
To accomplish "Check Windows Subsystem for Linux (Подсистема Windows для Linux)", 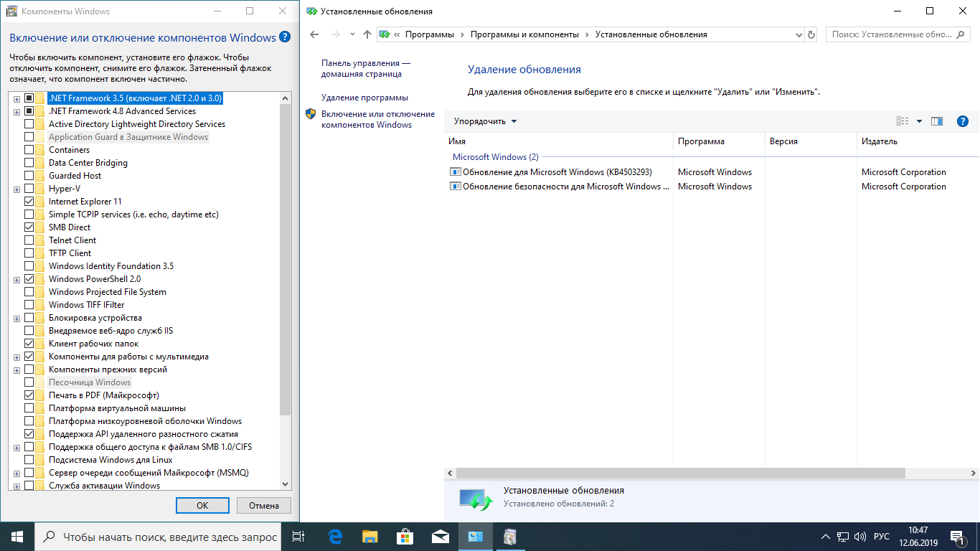I will coord(29,460).
